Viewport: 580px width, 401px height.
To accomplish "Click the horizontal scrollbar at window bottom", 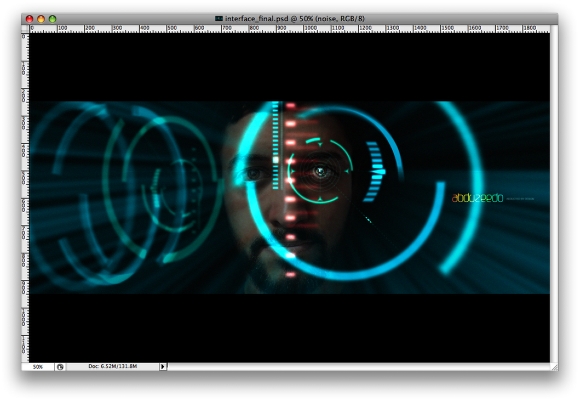I will coord(359,367).
